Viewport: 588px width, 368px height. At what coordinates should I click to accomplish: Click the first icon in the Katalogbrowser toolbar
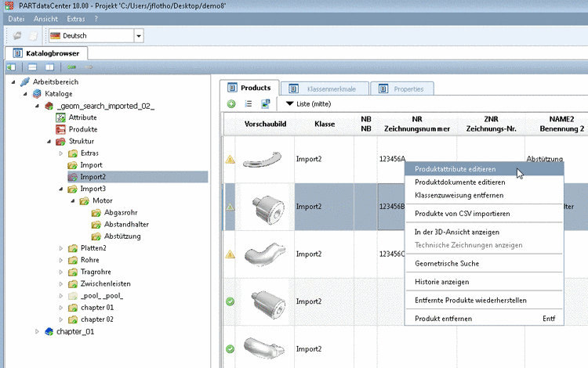coord(11,67)
